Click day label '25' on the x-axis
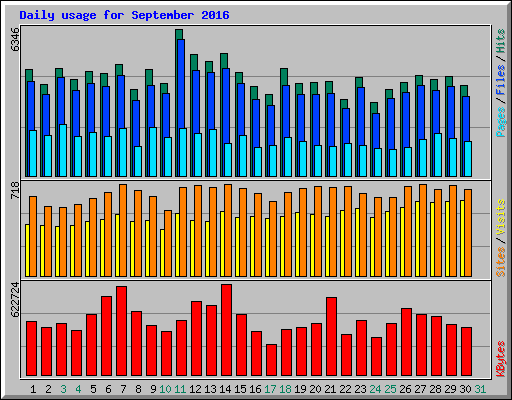512x400 pixels. (390, 389)
